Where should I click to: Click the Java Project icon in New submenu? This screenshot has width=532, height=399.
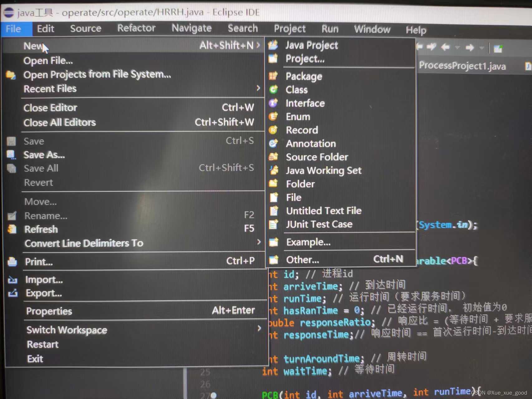coord(273,45)
